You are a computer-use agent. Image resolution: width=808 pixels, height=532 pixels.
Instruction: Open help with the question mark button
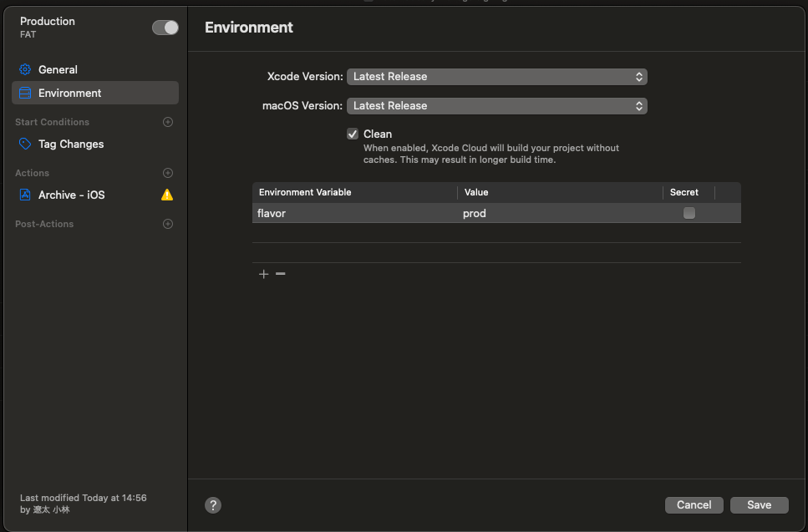(213, 505)
